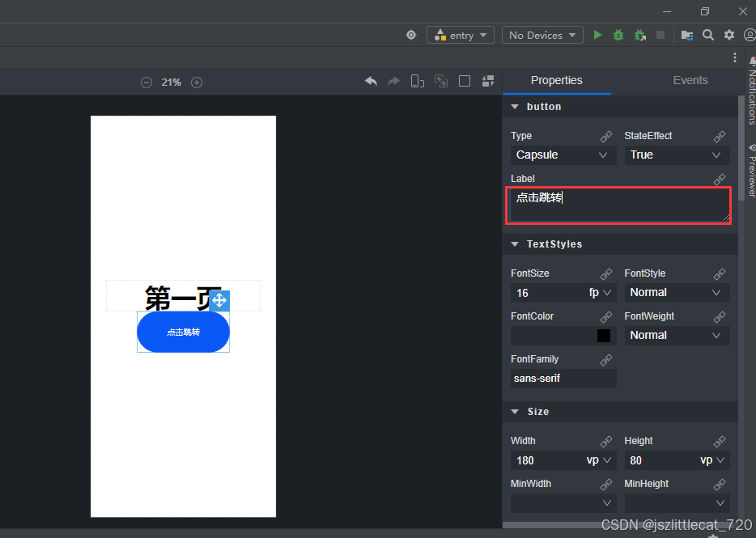Image resolution: width=756 pixels, height=538 pixels.
Task: Switch to the Events tab
Action: pyautogui.click(x=690, y=80)
